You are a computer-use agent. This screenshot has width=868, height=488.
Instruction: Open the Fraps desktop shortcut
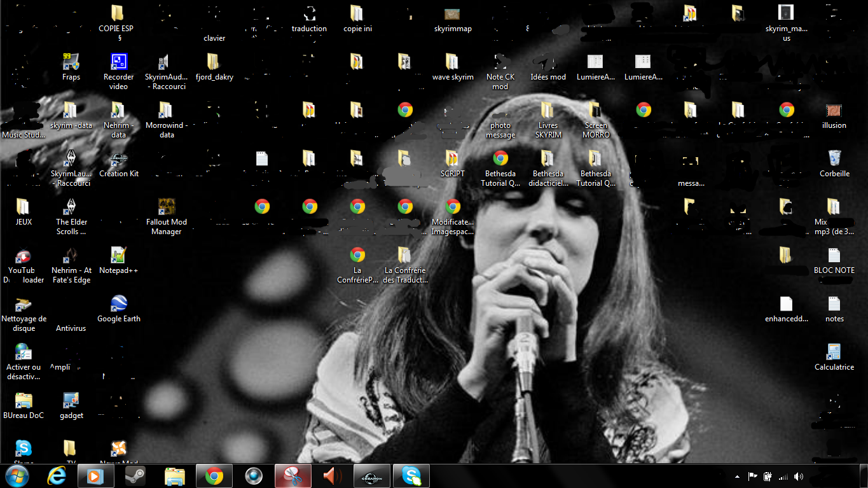pyautogui.click(x=71, y=62)
